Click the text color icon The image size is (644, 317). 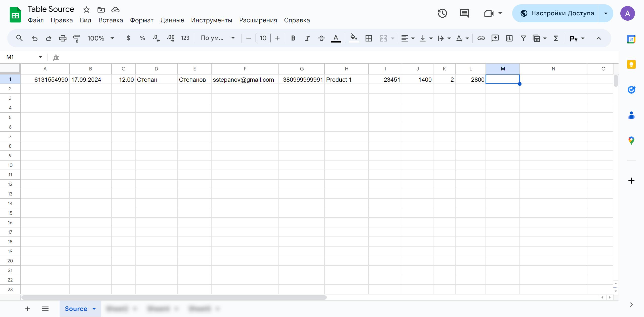tap(336, 38)
